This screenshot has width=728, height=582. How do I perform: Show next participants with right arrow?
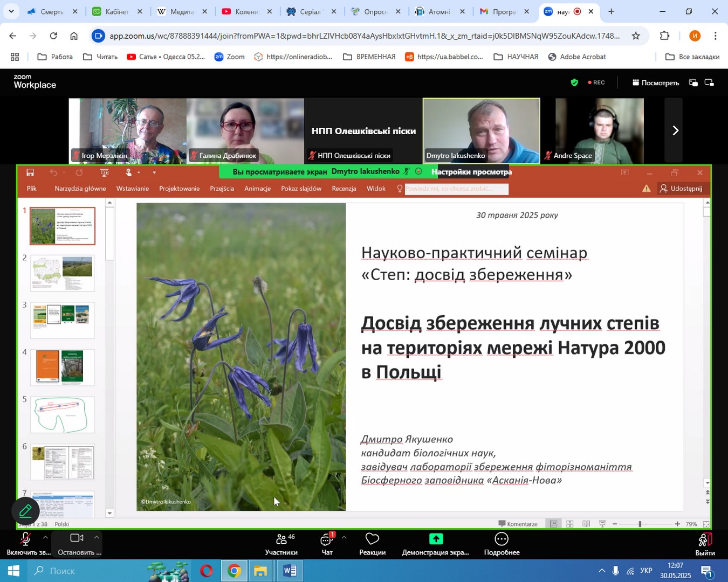point(675,130)
